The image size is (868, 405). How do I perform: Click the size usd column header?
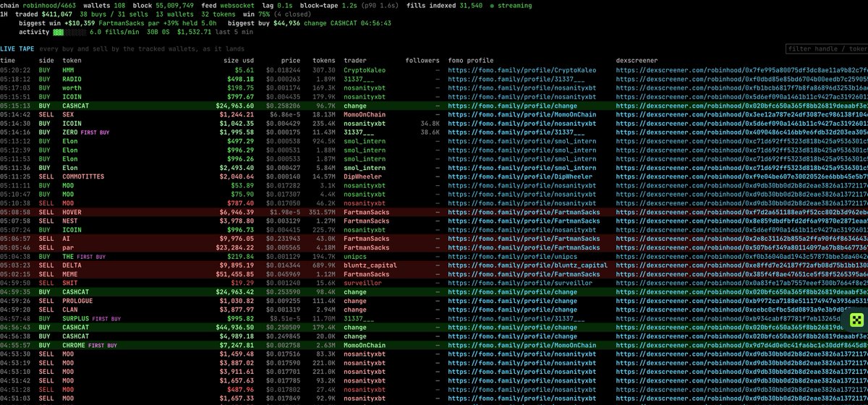238,60
